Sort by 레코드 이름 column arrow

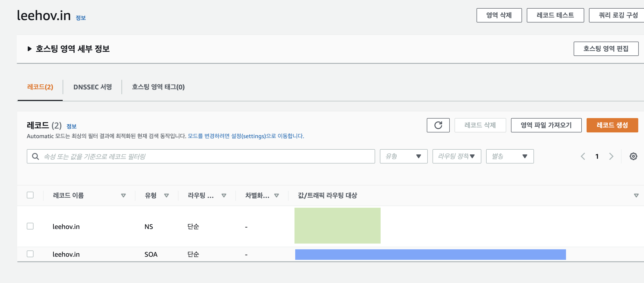coord(123,195)
